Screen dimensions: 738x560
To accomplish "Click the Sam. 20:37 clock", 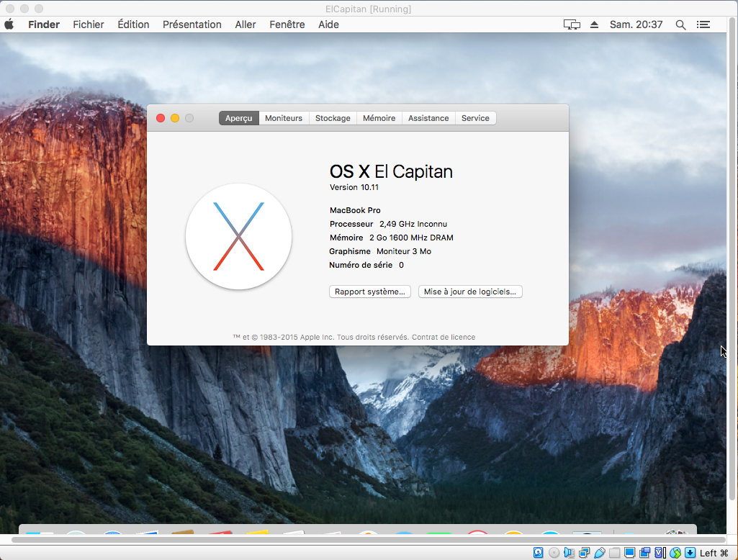I will [x=636, y=24].
